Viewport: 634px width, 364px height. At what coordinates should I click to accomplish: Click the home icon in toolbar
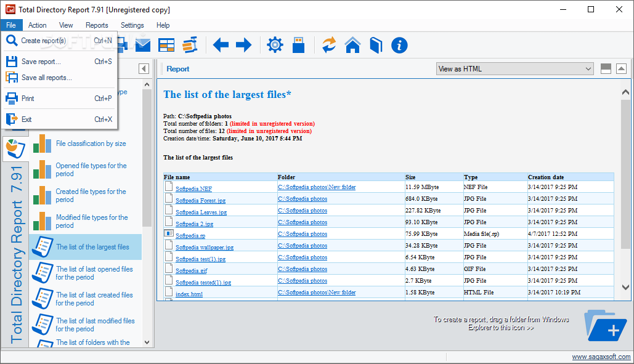click(352, 45)
